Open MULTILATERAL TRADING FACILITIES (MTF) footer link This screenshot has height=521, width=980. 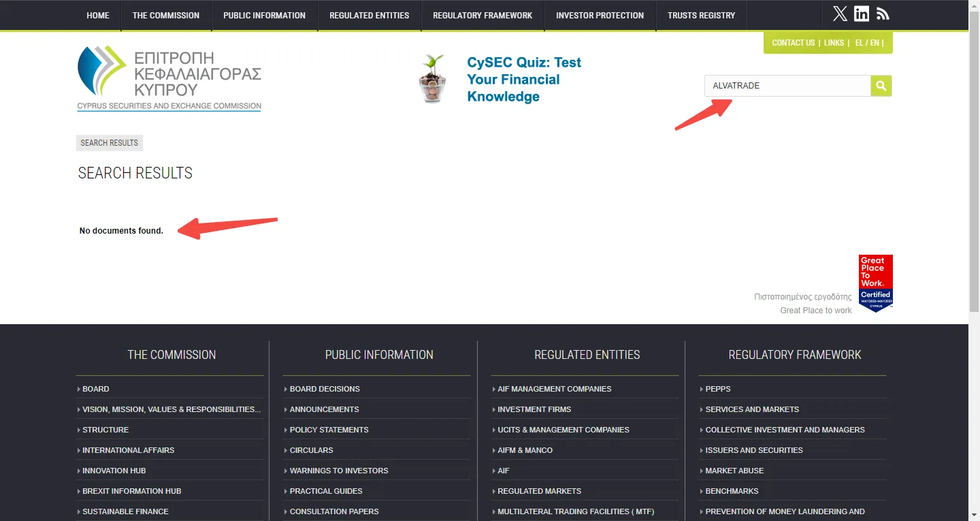point(576,511)
